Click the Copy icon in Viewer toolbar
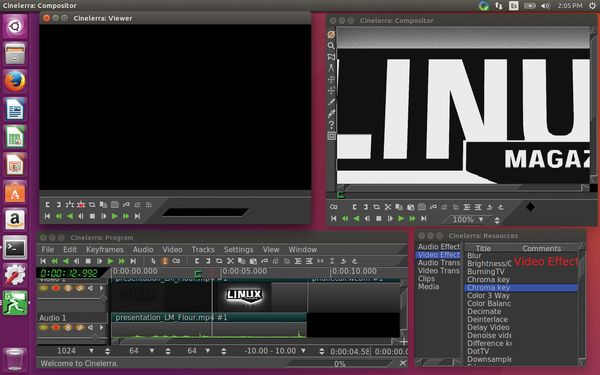The width and height of the screenshot is (600, 375). point(103,205)
